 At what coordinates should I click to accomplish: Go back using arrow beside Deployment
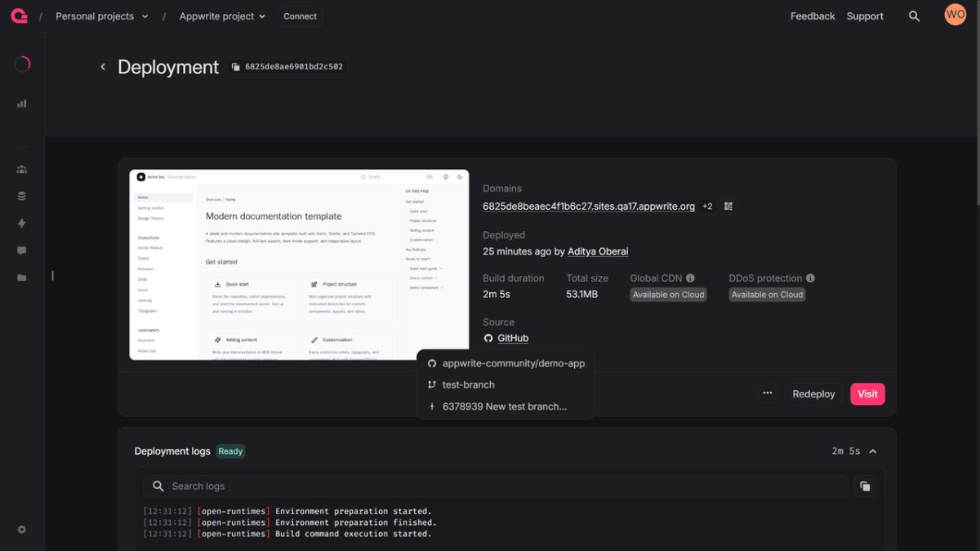click(103, 67)
